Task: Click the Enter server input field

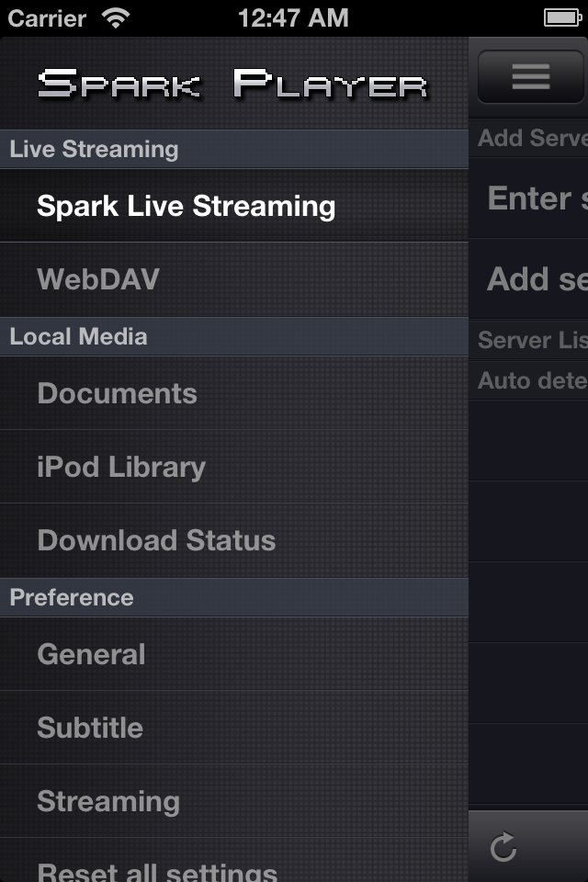Action: point(528,198)
